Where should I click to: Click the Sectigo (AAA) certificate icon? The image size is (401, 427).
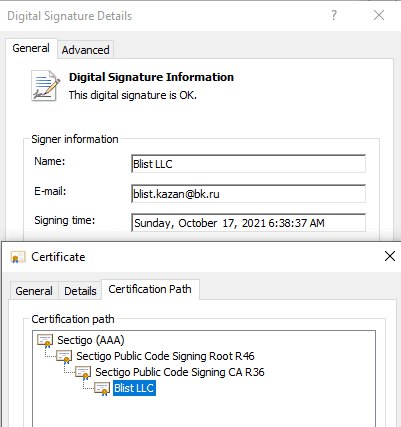(x=45, y=341)
